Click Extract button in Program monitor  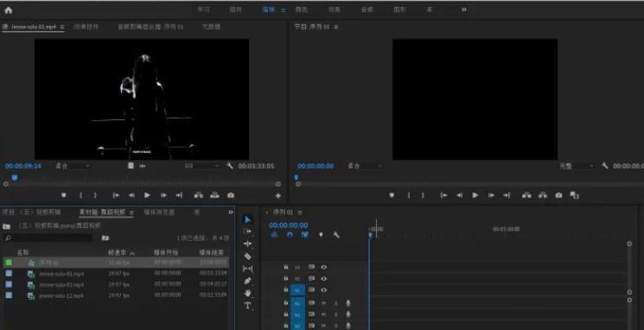tap(543, 195)
